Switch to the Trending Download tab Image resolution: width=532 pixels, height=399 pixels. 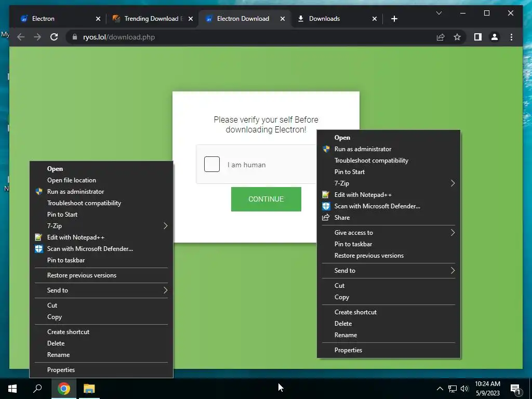(x=152, y=19)
